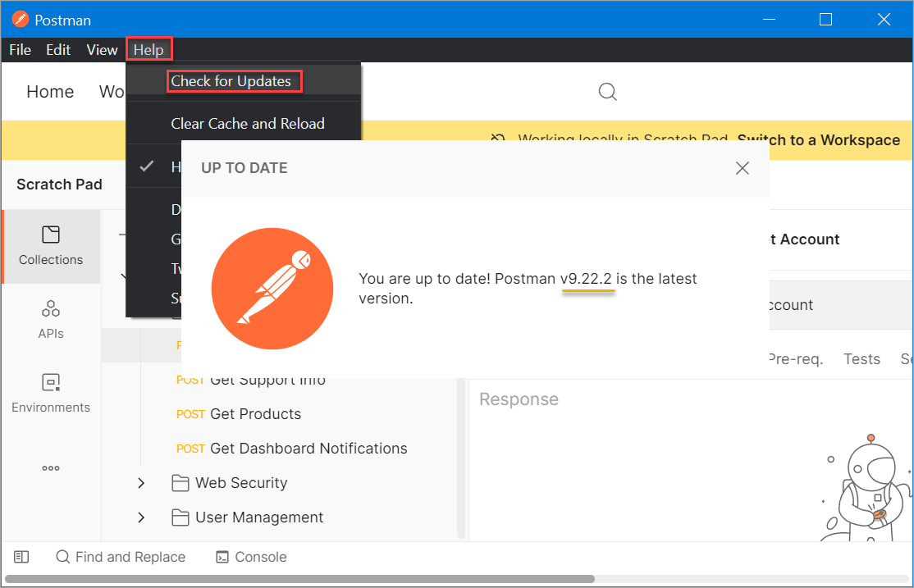Image resolution: width=914 pixels, height=588 pixels.
Task: Close the UP TO DATE dialog
Action: click(x=742, y=168)
